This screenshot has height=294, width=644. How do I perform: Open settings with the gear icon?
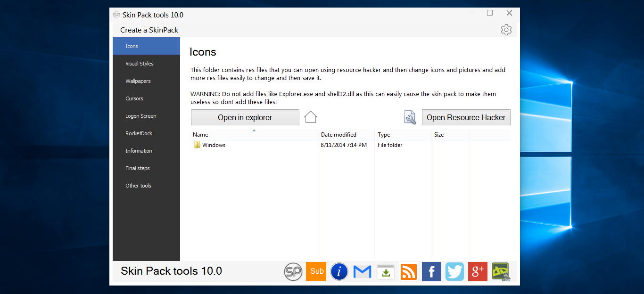(x=506, y=30)
